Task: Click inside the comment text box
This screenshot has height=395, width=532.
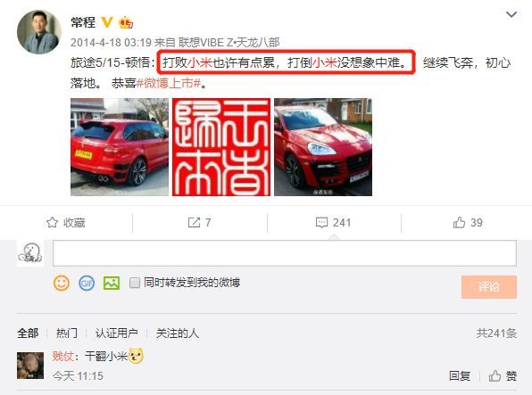Action: point(285,253)
